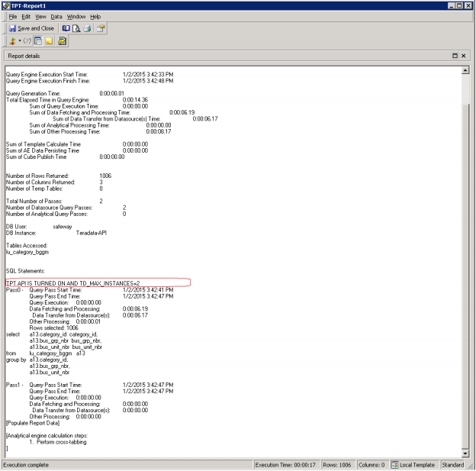Close the Report details panel
476x471 pixels.
[464, 56]
